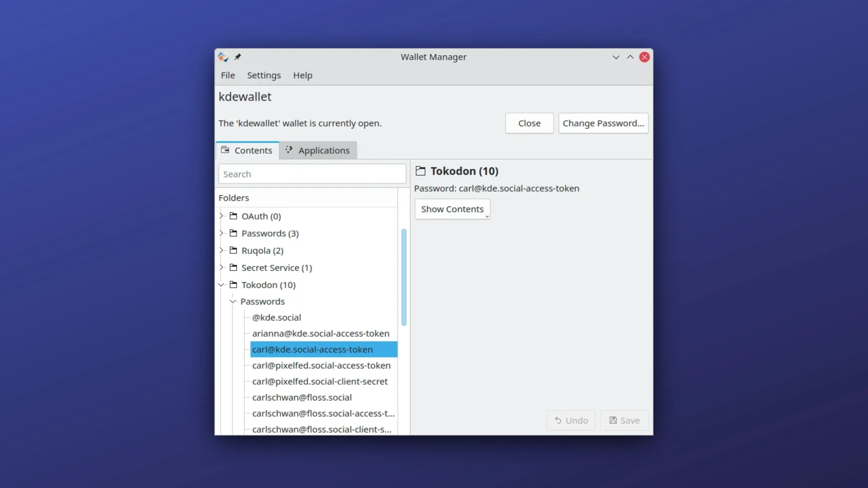Click the Wallet Manager application icon
This screenshot has height=488, width=868.
pyautogui.click(x=223, y=57)
